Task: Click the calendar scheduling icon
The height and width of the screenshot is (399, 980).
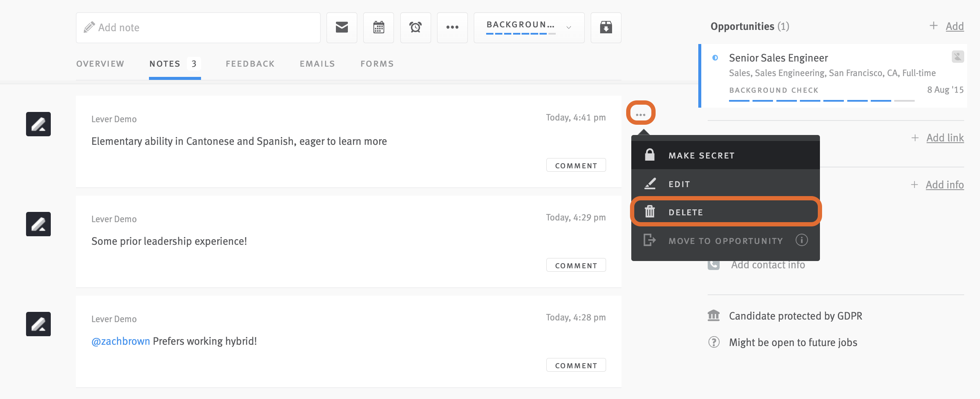Action: (x=378, y=27)
